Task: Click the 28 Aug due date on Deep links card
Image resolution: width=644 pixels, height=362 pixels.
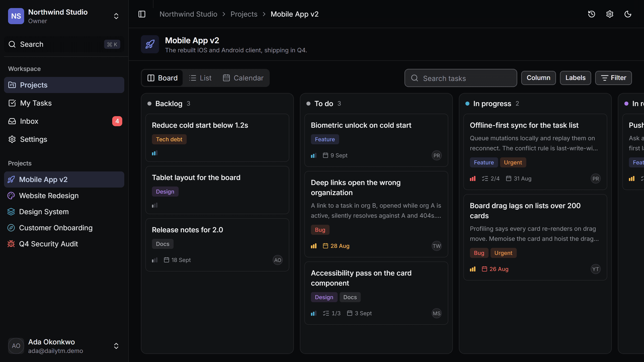Action: pos(336,246)
